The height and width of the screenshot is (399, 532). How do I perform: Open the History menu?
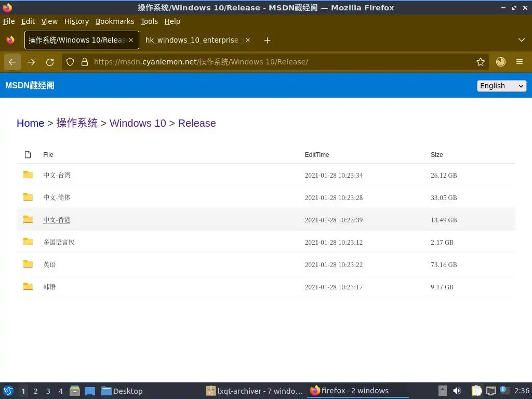(x=77, y=21)
